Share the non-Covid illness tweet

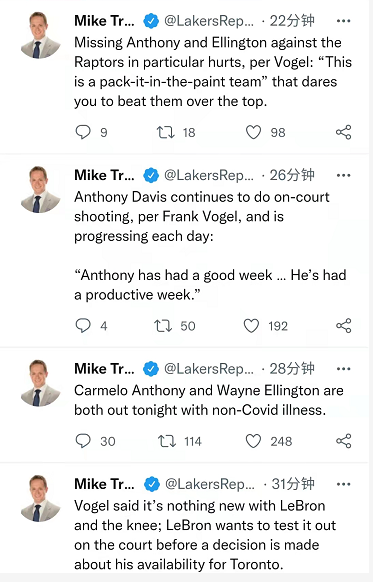[343, 441]
